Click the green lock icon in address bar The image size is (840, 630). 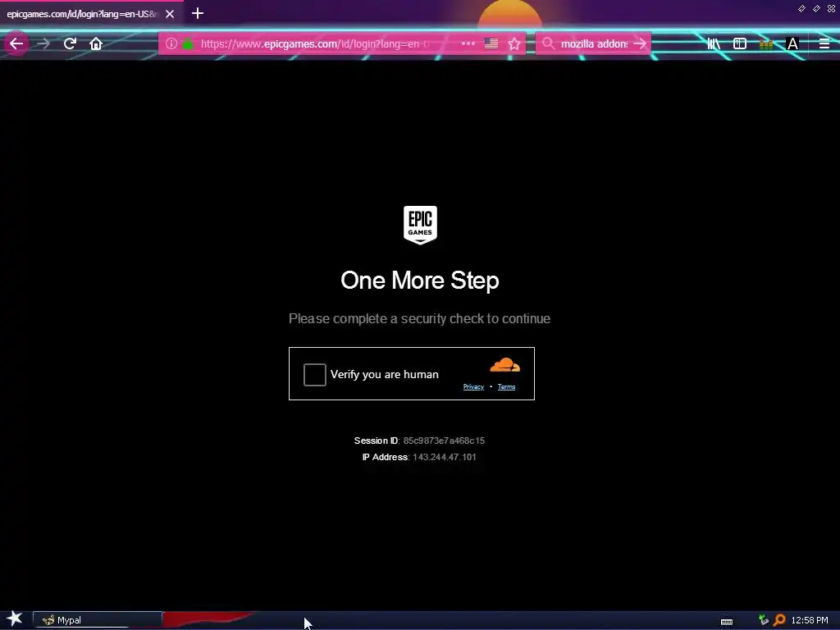(188, 44)
